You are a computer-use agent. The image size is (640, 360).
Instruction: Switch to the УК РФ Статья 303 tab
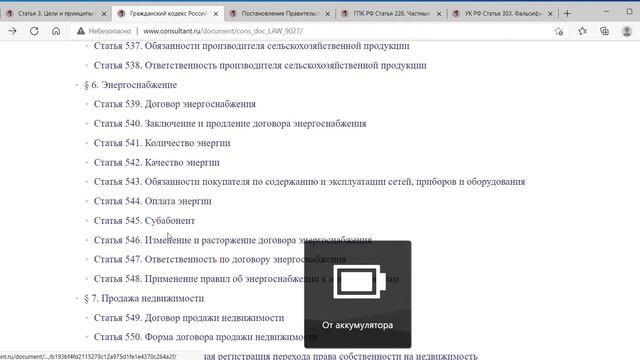click(x=502, y=13)
